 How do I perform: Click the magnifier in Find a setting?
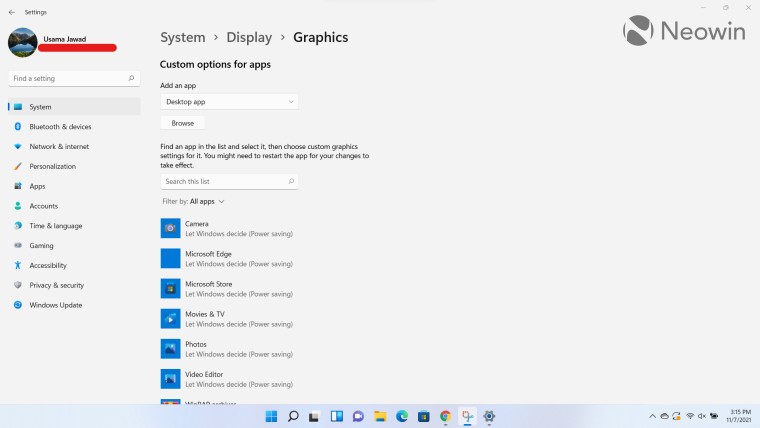tap(131, 78)
